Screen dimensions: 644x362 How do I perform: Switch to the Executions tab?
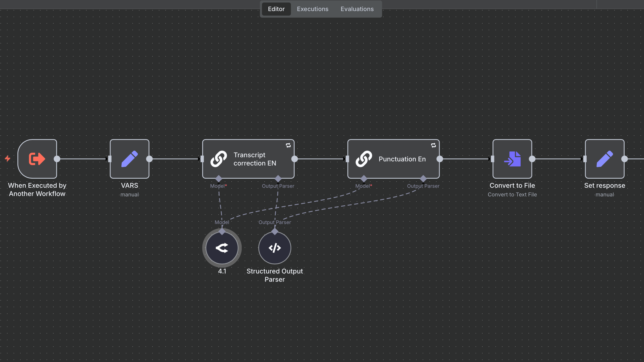tap(312, 9)
